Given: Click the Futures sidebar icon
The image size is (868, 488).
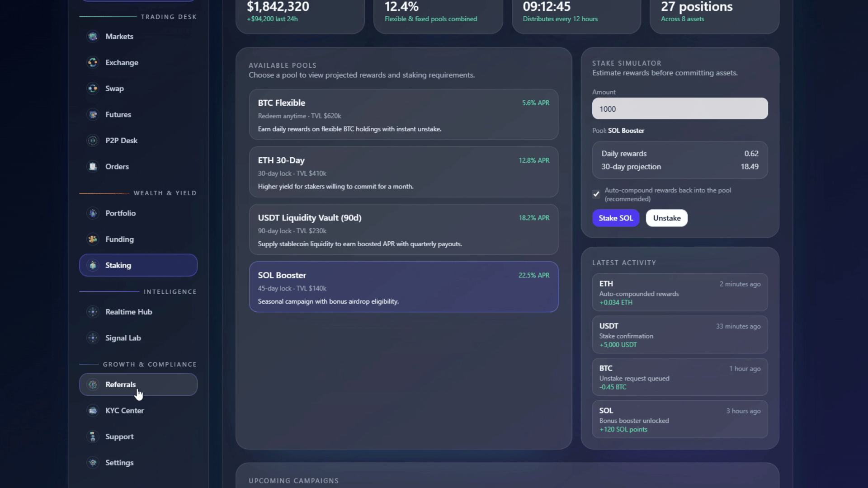Looking at the screenshot, I should pos(93,115).
